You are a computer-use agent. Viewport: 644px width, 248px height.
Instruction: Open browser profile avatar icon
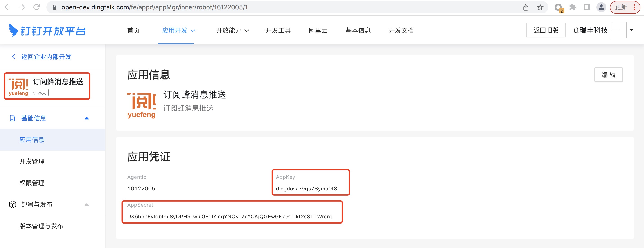coord(601,7)
